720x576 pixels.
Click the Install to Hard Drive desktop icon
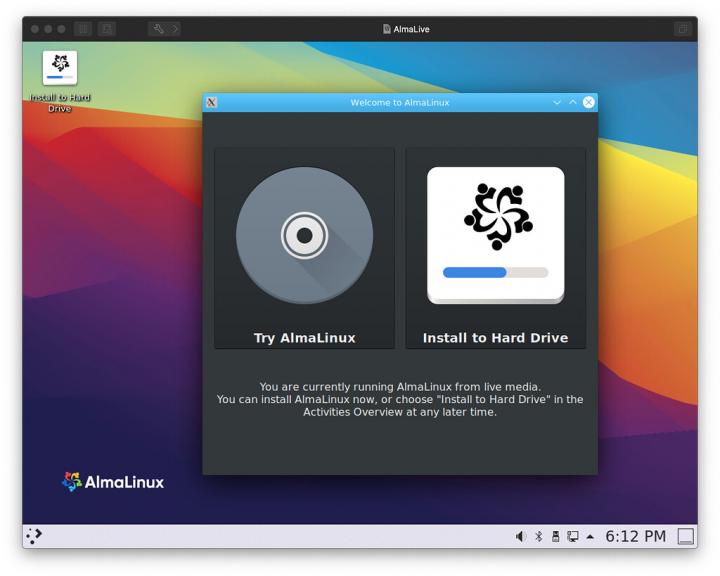60,68
